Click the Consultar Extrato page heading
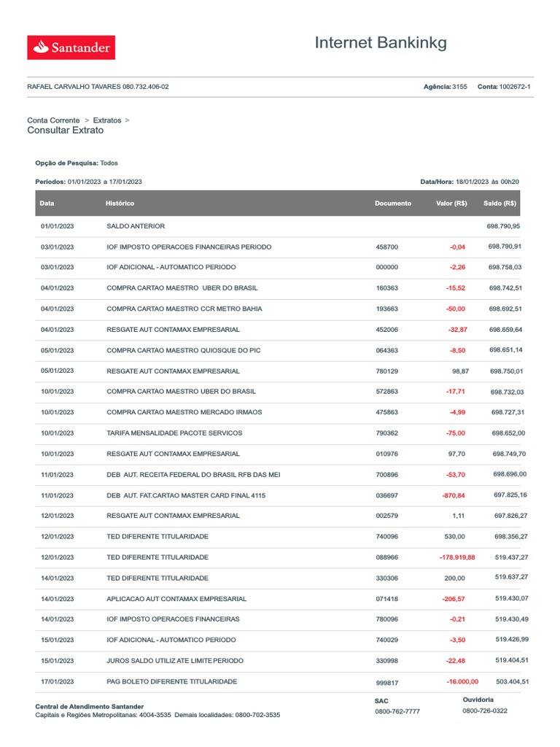Image resolution: width=560 pixels, height=747 pixels. [65, 131]
